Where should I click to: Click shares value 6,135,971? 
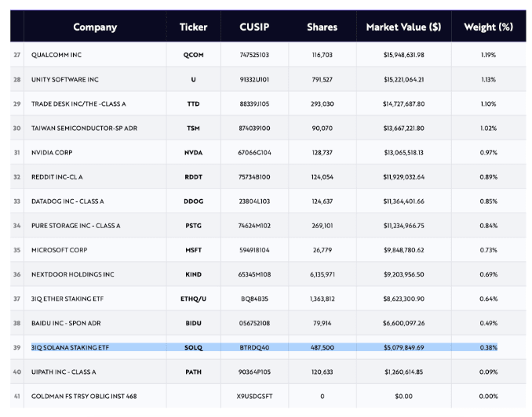tap(322, 274)
